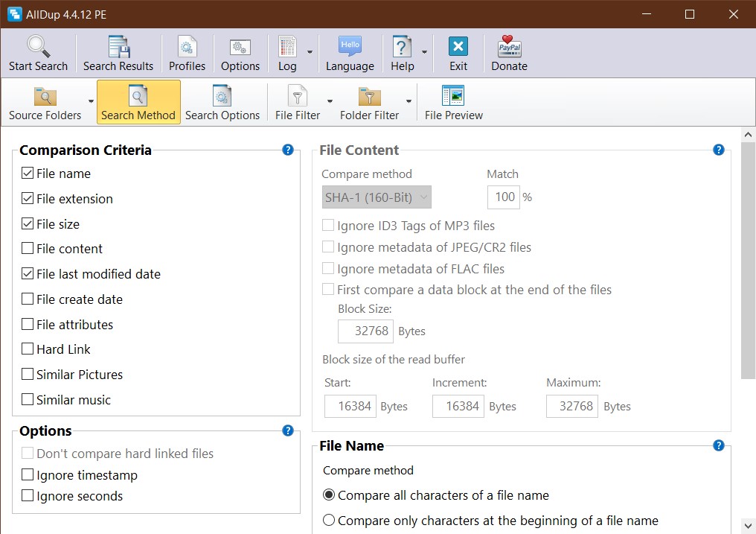Click the Increment 16384 bytes field

click(x=458, y=406)
